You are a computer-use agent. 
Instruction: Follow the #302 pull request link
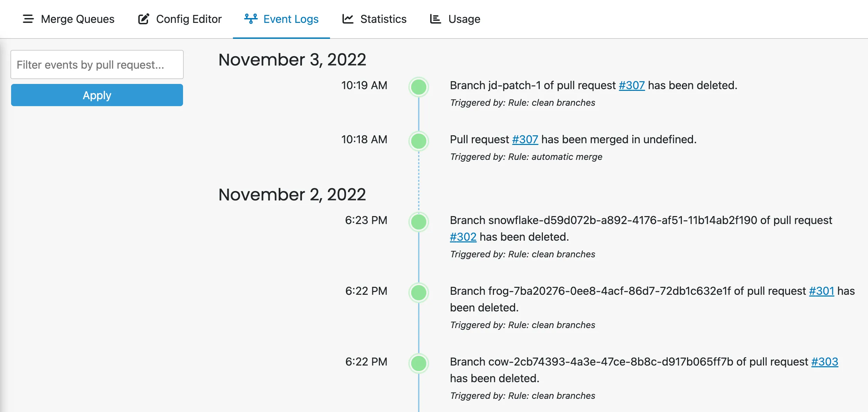point(463,237)
